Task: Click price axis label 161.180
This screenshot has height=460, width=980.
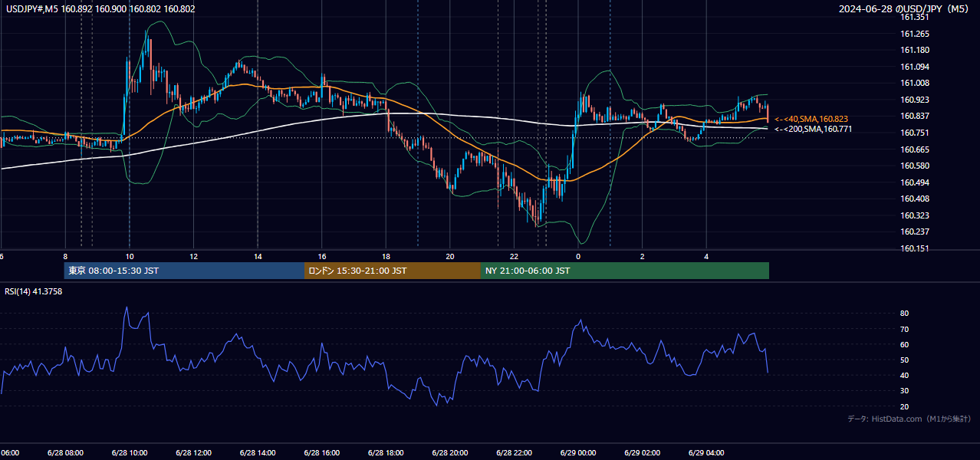Action: [x=915, y=50]
